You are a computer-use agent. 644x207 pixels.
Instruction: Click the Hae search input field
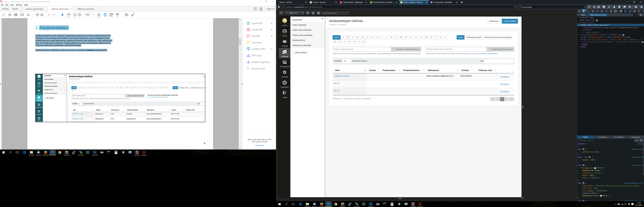(499, 61)
